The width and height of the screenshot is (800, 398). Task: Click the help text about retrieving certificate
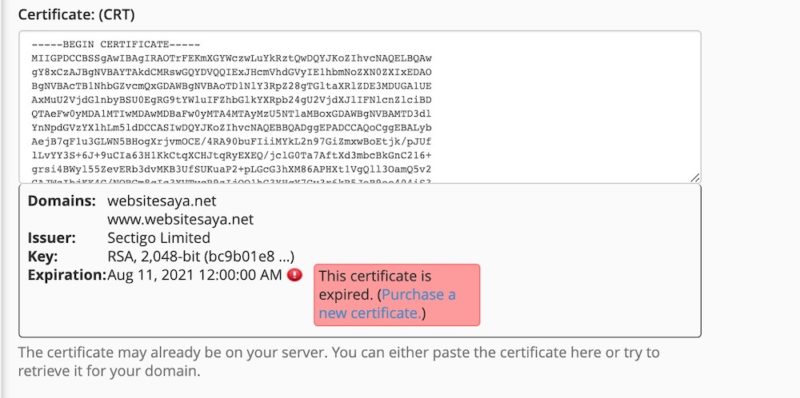(338, 361)
